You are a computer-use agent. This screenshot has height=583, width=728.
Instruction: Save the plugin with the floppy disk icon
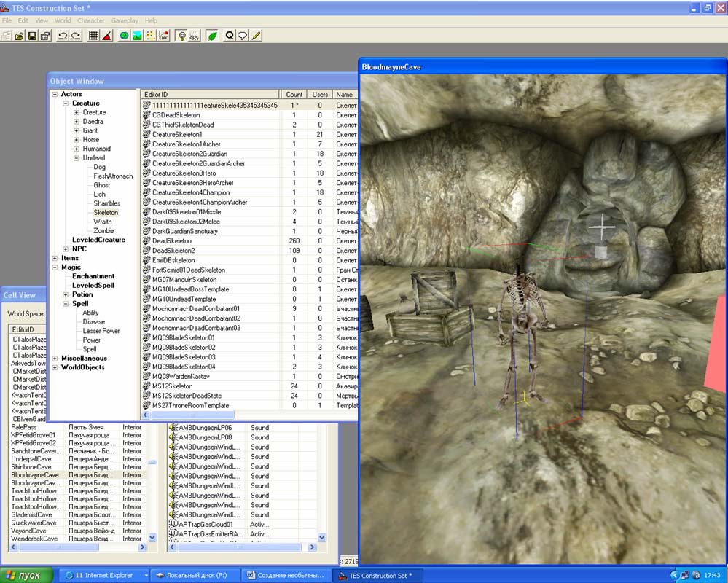pyautogui.click(x=32, y=36)
